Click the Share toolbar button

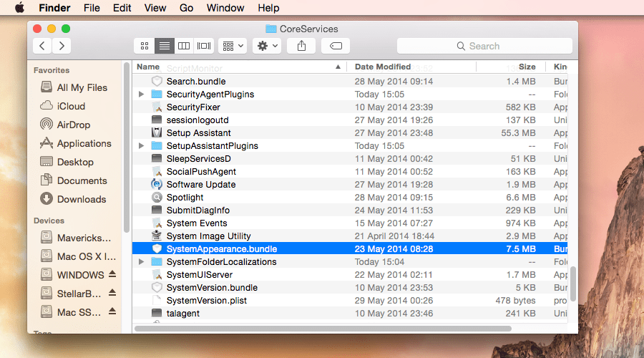point(301,46)
